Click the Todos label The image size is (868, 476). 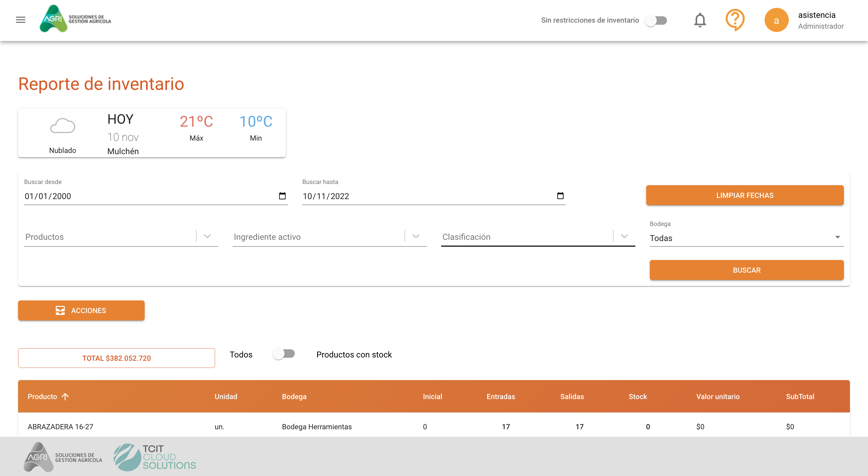click(241, 354)
